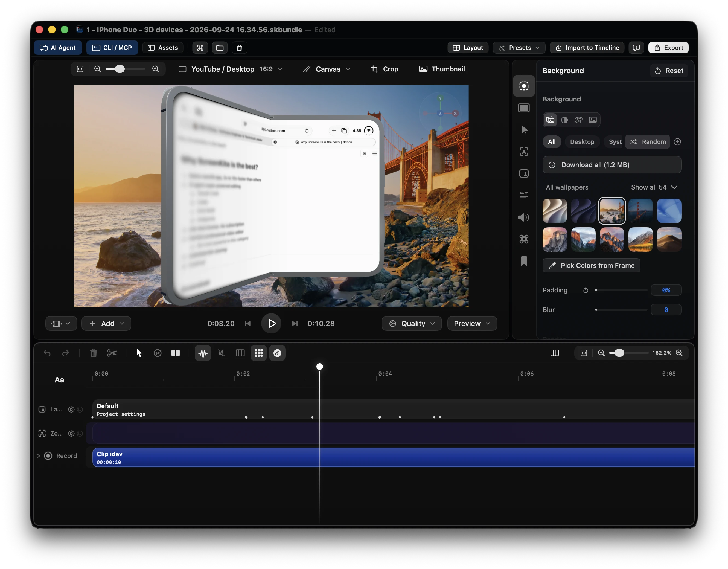Click the keyboard shortcuts command icon

point(200,48)
